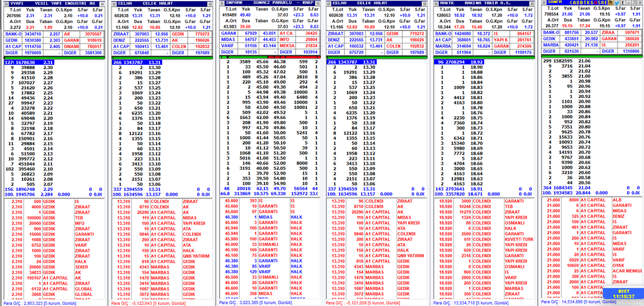Click SANFM 'Dus' value 19.15

(568, 26)
